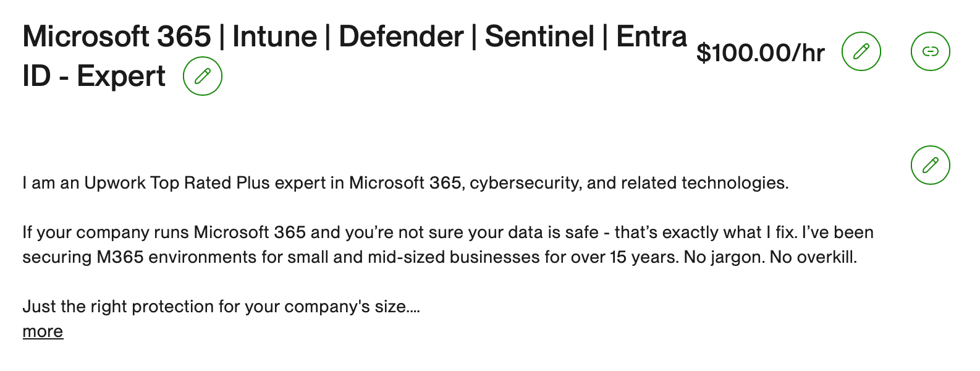Edit the profile title with pencil icon
This screenshot has width=980, height=371.
coord(203,76)
